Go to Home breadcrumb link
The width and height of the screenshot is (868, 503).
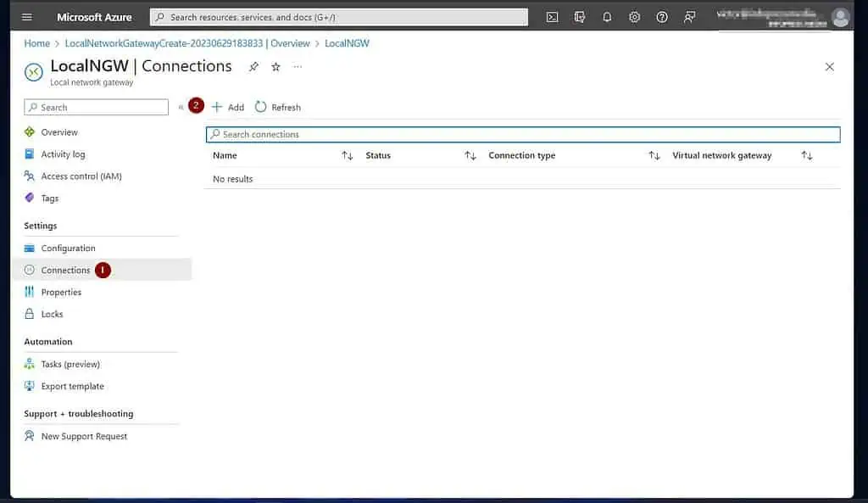(36, 43)
